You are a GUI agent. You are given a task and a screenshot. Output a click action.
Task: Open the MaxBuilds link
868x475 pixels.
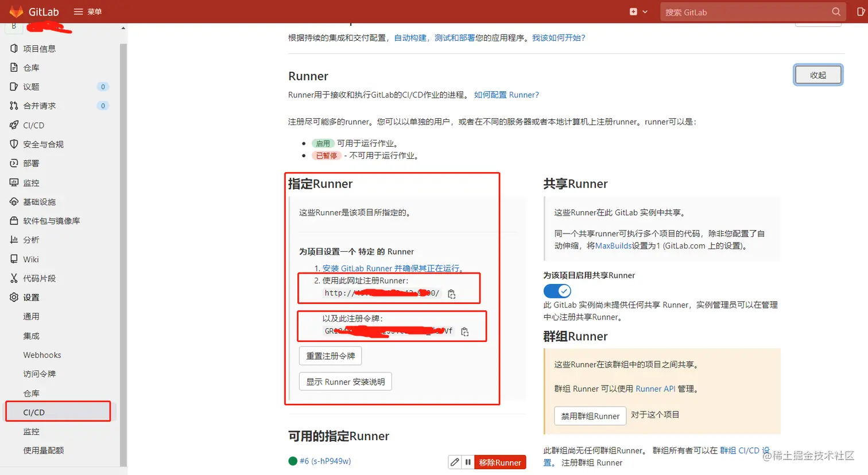(613, 246)
